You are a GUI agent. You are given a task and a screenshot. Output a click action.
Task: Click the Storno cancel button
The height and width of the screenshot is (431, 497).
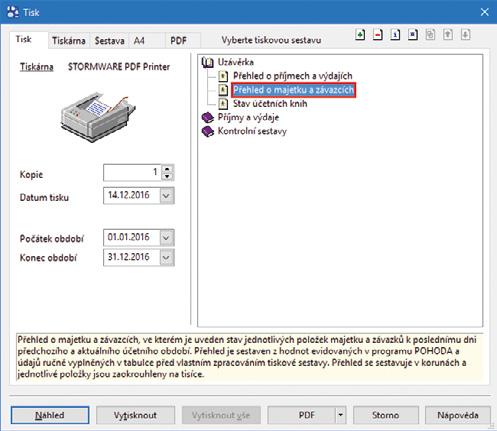(386, 415)
